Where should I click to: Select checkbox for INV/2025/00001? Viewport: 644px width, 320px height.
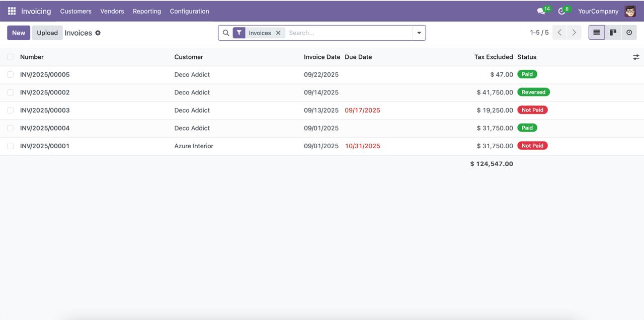coord(10,146)
